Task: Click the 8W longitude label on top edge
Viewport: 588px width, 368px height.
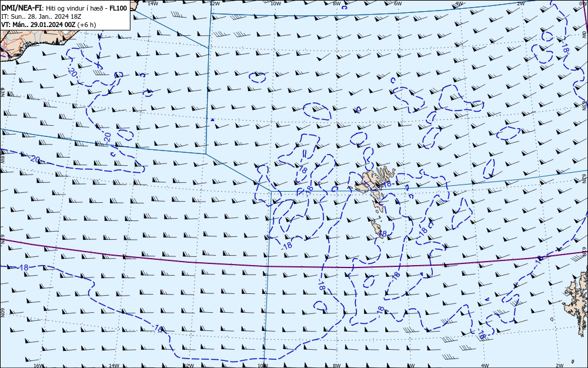Action: 336,4
